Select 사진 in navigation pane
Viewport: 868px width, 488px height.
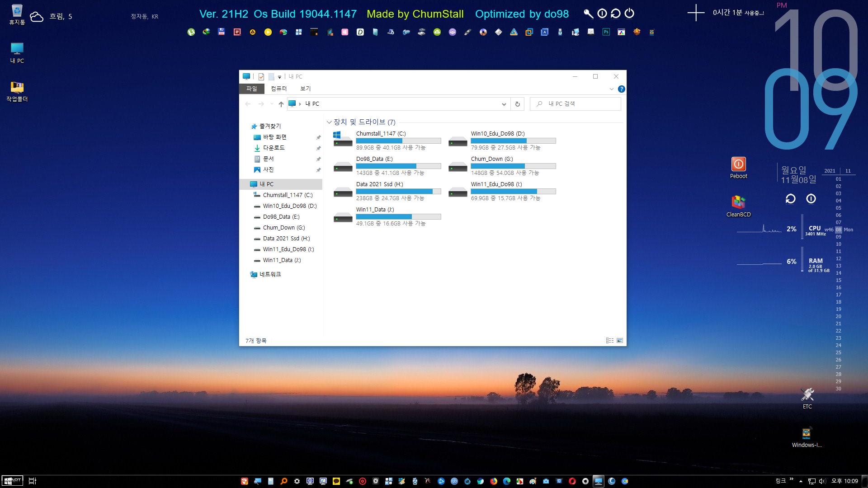click(x=268, y=169)
